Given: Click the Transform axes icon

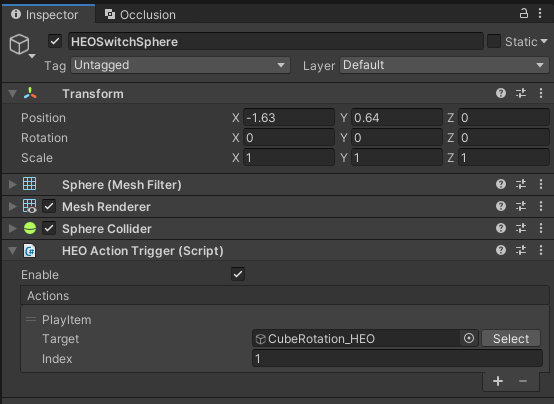Looking at the screenshot, I should point(30,93).
